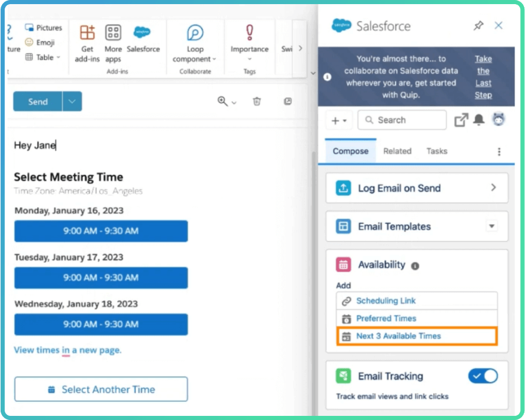This screenshot has width=525, height=420.
Task: Switch to the Related tab
Action: point(397,151)
